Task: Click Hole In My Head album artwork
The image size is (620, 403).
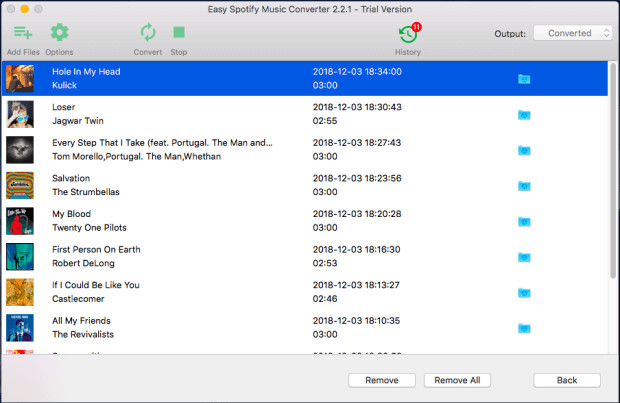Action: [x=20, y=79]
